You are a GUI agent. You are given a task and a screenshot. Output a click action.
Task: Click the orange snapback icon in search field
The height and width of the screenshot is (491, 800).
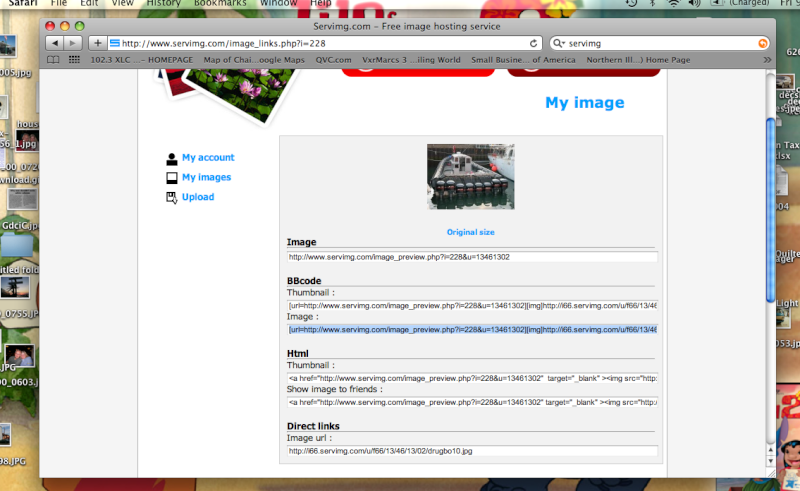(x=763, y=43)
